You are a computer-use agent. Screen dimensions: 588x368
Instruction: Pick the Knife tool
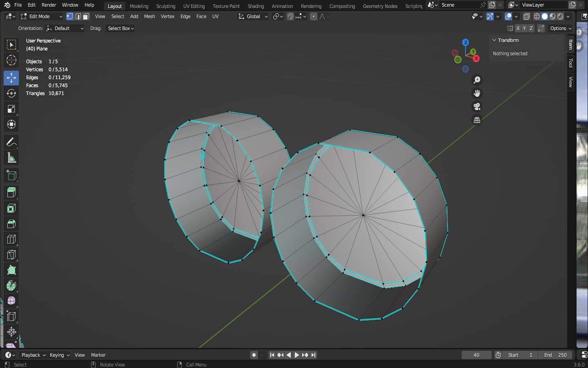click(x=11, y=255)
